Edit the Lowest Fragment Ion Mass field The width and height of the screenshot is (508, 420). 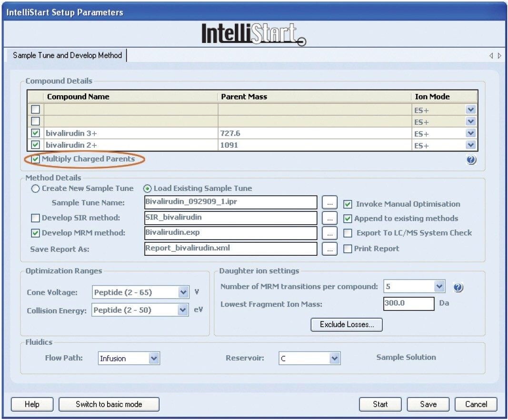pos(409,304)
